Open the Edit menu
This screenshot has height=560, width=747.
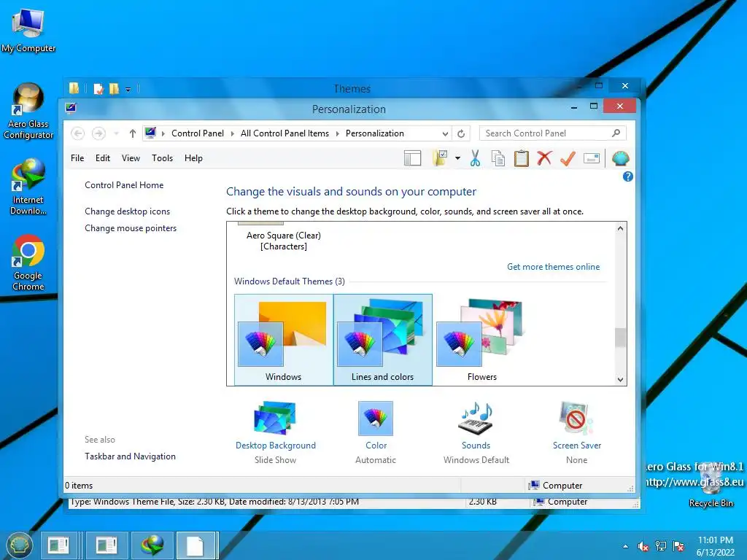coord(102,158)
